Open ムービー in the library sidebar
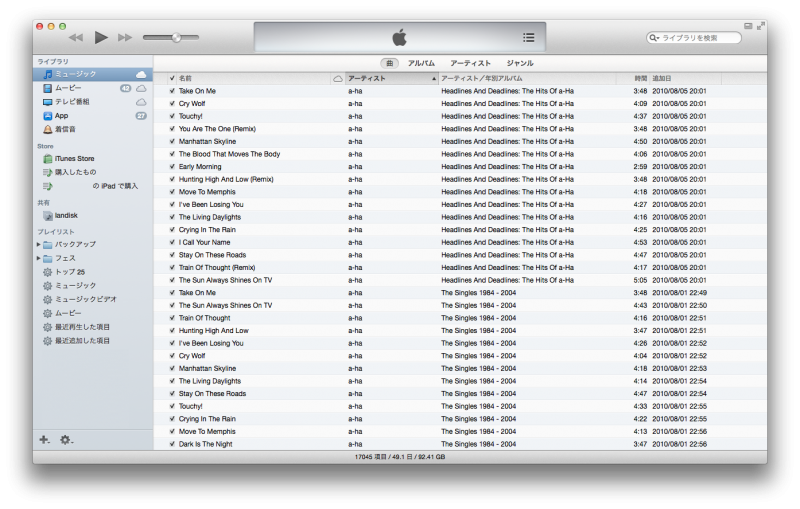Screen dimensions: 800x509 [68, 88]
